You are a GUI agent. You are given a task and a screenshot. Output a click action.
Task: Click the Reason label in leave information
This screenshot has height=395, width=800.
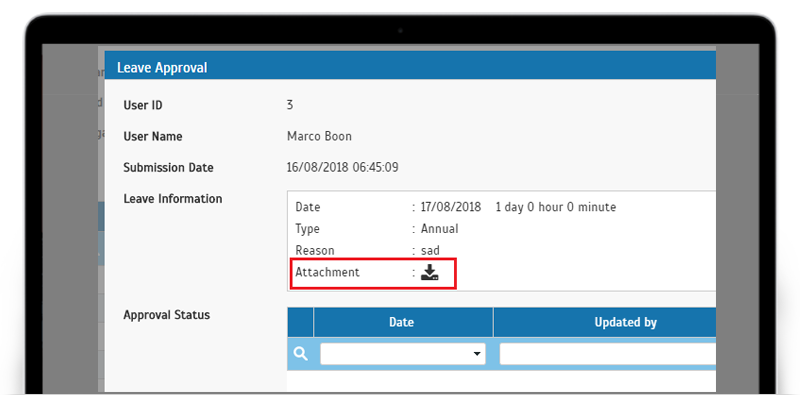click(315, 251)
